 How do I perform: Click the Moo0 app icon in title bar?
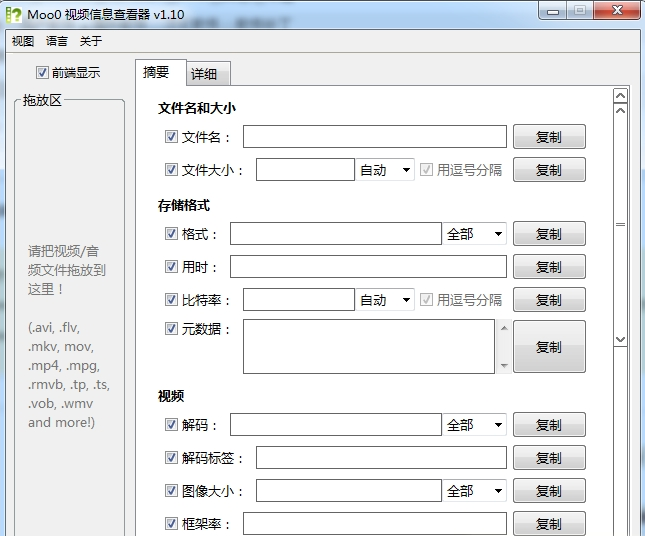14,13
